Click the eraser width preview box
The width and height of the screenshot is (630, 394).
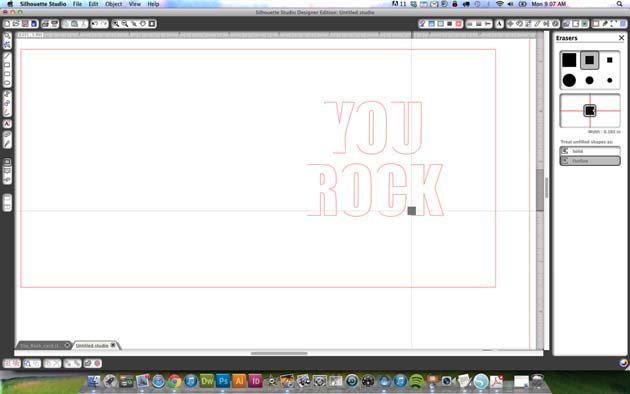click(590, 111)
